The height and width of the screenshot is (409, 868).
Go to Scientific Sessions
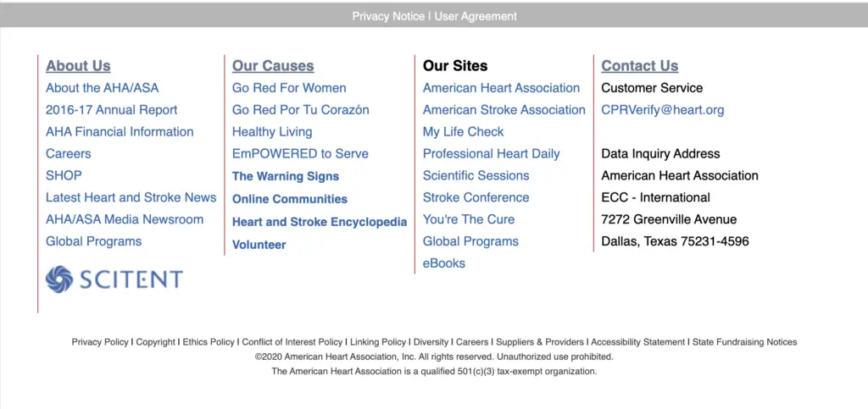click(476, 176)
